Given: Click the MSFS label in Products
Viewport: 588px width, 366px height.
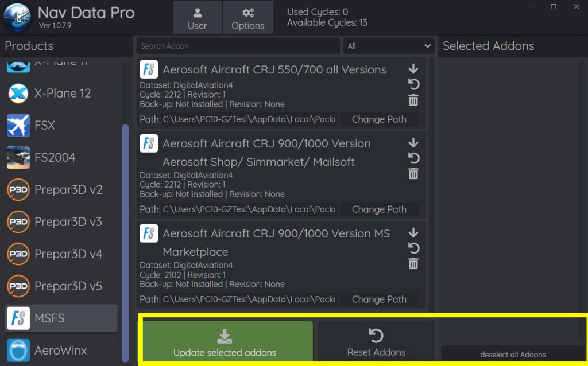Looking at the screenshot, I should [x=49, y=318].
